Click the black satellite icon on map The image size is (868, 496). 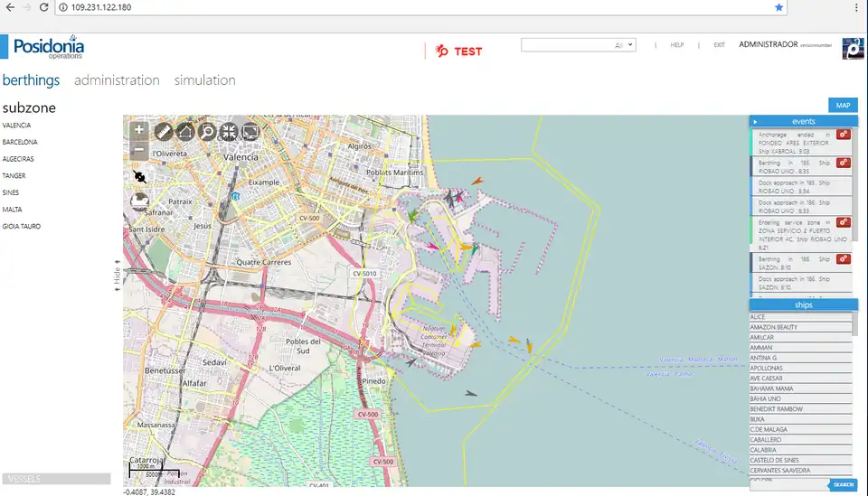point(140,176)
